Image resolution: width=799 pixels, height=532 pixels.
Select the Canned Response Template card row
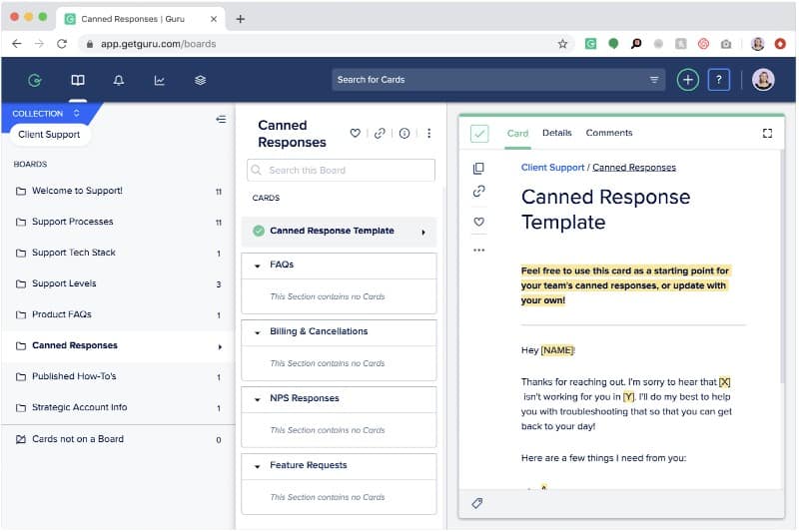click(x=339, y=232)
